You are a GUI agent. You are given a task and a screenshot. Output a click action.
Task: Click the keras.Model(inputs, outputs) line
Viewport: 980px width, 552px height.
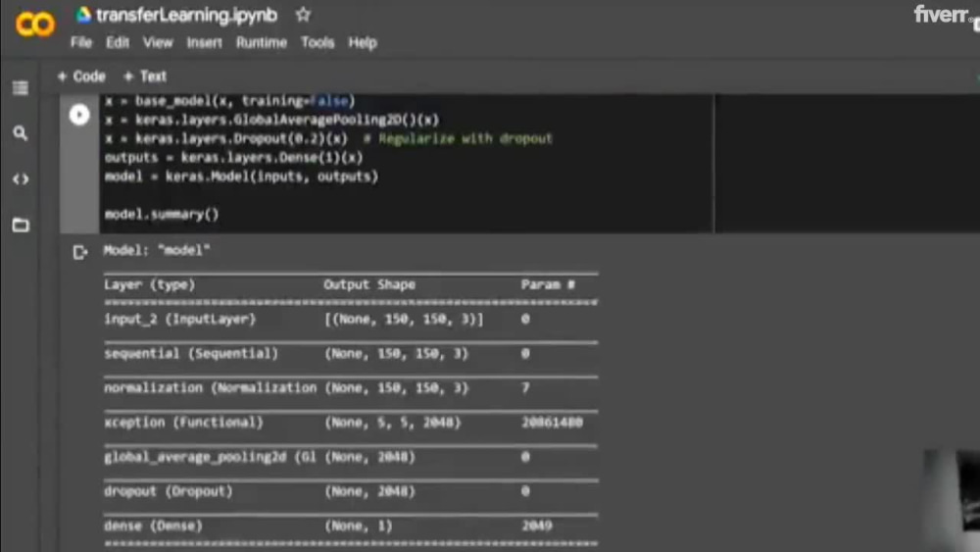tap(241, 176)
